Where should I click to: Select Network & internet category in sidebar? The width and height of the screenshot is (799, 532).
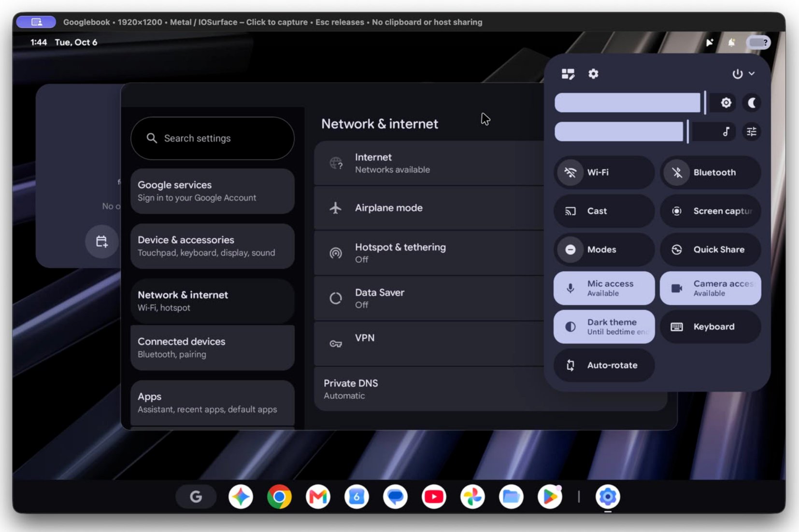click(213, 301)
